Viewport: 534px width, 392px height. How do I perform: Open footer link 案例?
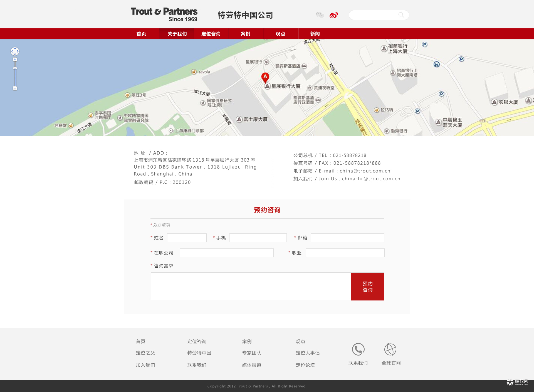pos(247,341)
